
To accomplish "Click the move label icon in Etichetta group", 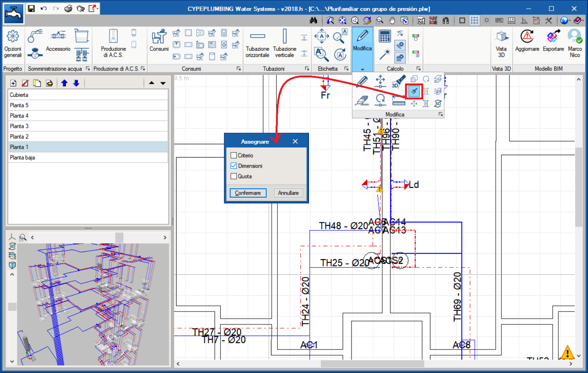I will click(322, 36).
